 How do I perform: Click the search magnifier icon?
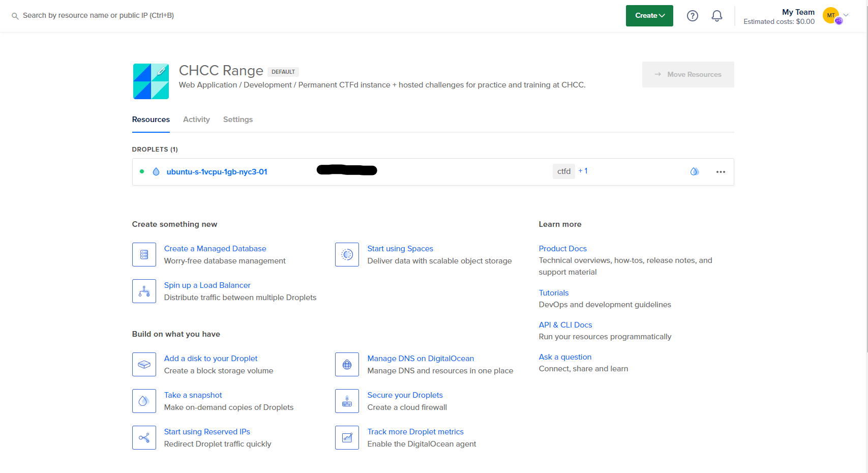pyautogui.click(x=15, y=16)
